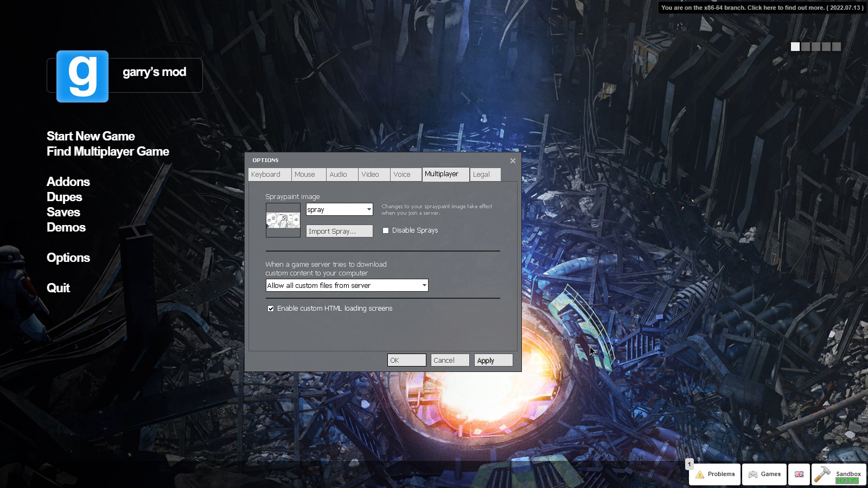868x488 pixels.
Task: Toggle Enable custom HTML loading screens
Action: (x=271, y=309)
